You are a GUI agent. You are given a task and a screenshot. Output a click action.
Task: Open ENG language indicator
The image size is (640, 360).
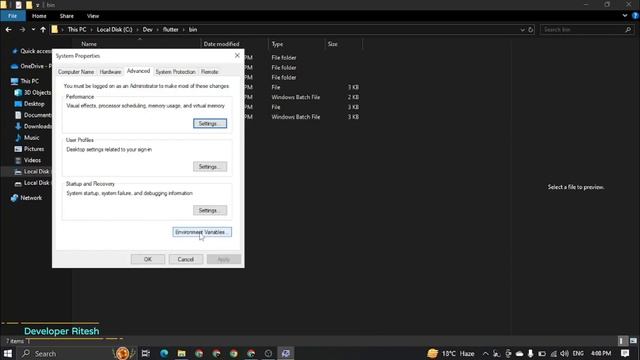pyautogui.click(x=578, y=353)
